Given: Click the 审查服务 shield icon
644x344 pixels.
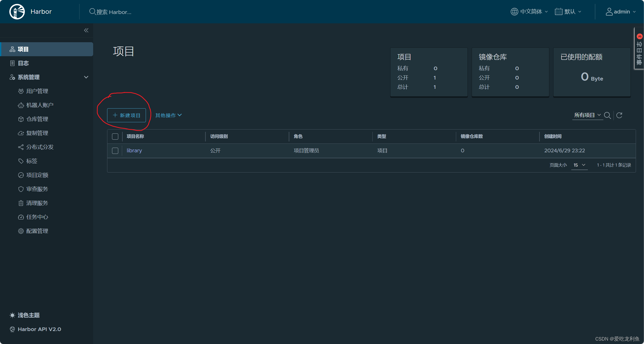Looking at the screenshot, I should [x=21, y=189].
